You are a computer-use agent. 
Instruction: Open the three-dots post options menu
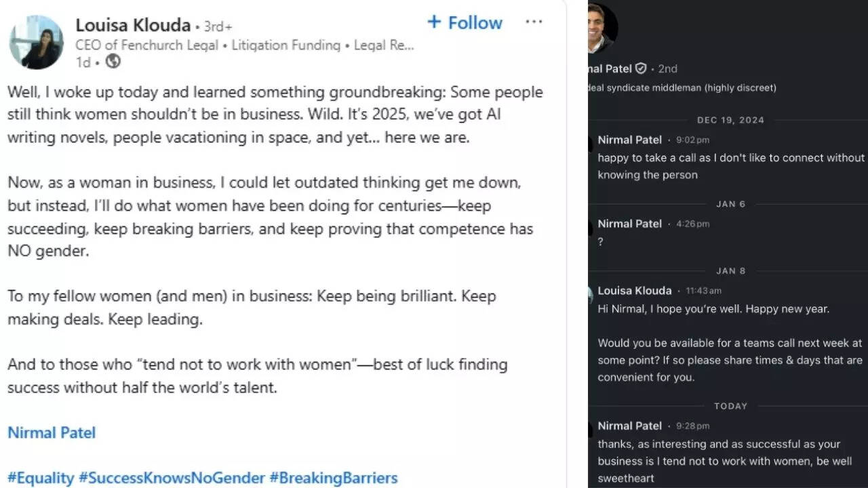click(534, 22)
